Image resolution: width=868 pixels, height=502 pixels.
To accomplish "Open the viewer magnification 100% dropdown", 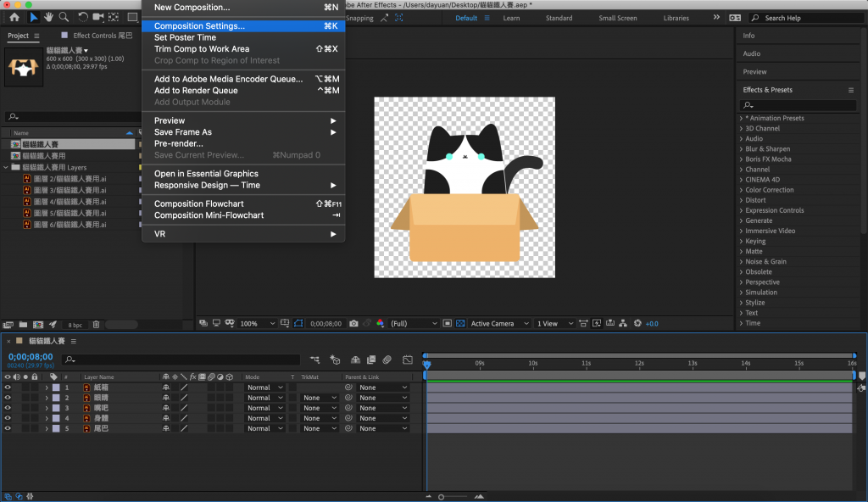I will [x=258, y=323].
